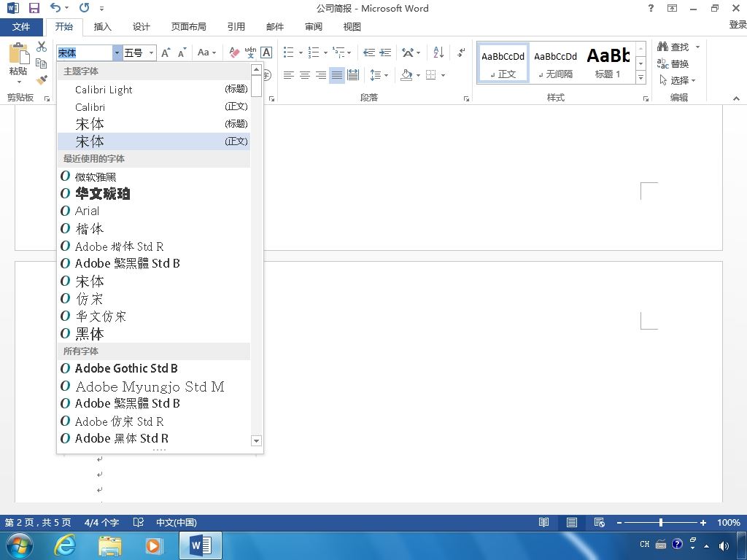Switch to the 页面布局 (Page Layout) tab
The image size is (747, 560).
189,27
